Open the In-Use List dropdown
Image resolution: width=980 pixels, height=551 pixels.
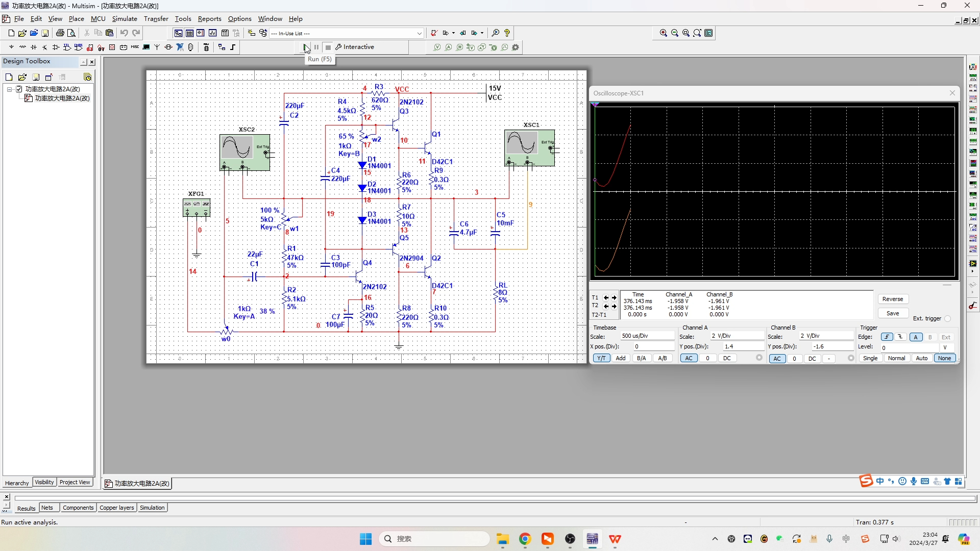point(419,34)
